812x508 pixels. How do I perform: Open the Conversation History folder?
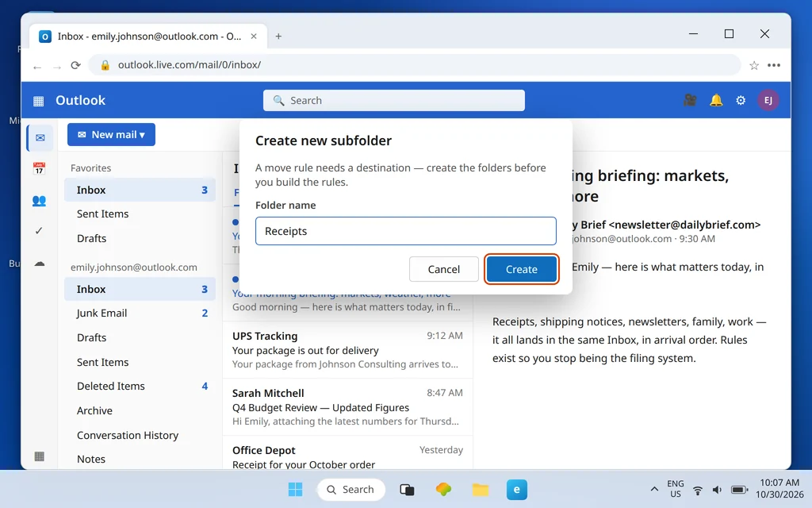(x=140, y=436)
